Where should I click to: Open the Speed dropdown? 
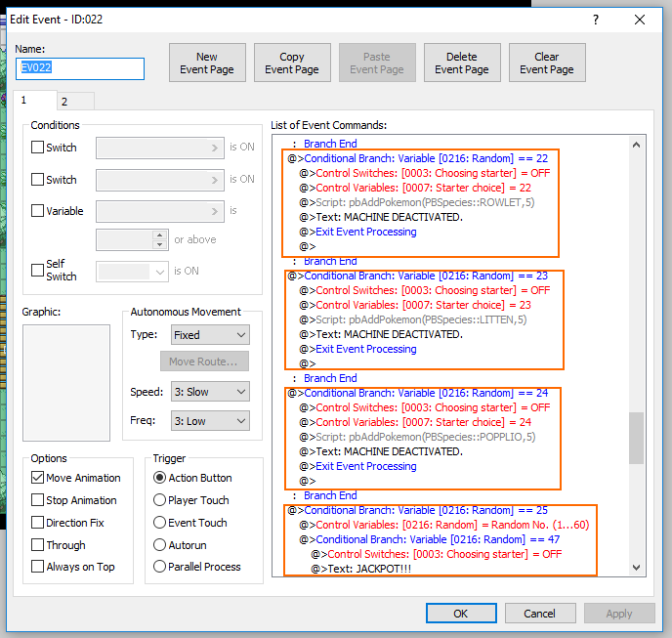click(210, 392)
